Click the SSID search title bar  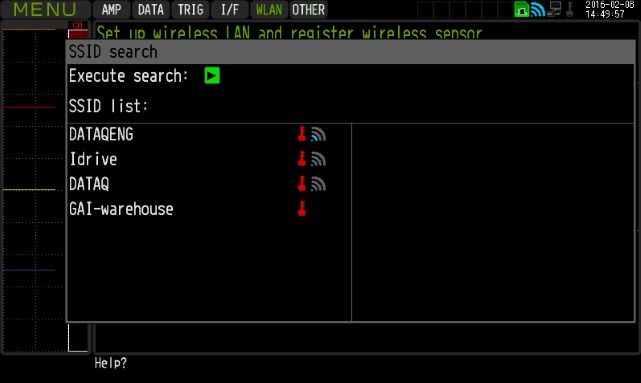pyautogui.click(x=350, y=52)
